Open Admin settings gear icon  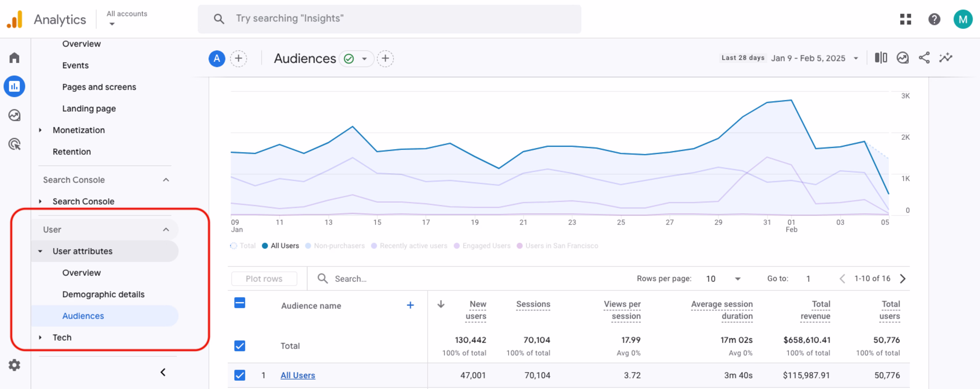[x=15, y=365]
